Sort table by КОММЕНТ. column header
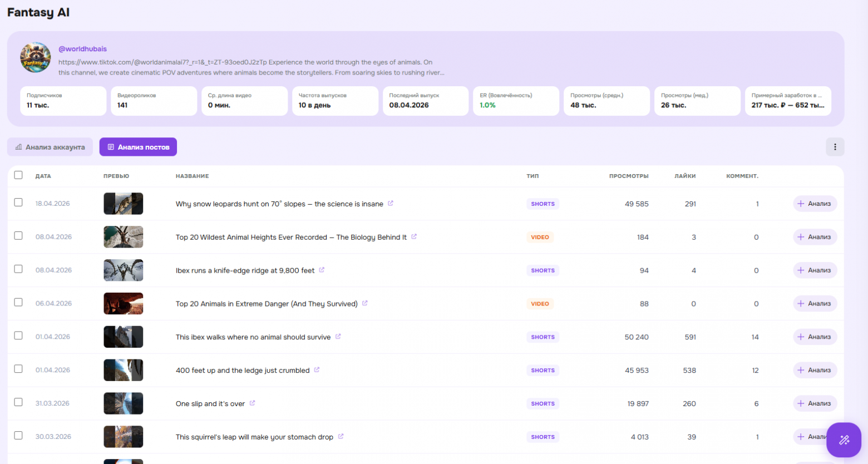868x464 pixels. click(742, 176)
